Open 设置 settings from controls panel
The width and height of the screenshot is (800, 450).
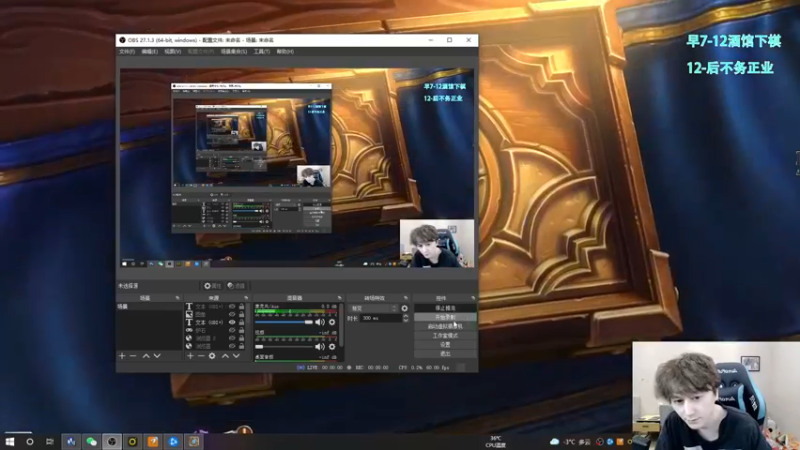pyautogui.click(x=445, y=345)
